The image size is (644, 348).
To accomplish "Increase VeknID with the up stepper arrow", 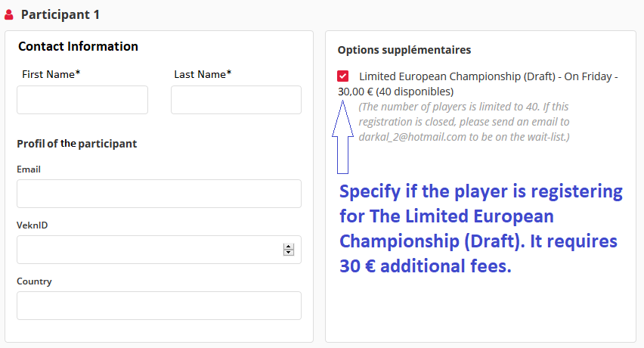I will pos(288,247).
